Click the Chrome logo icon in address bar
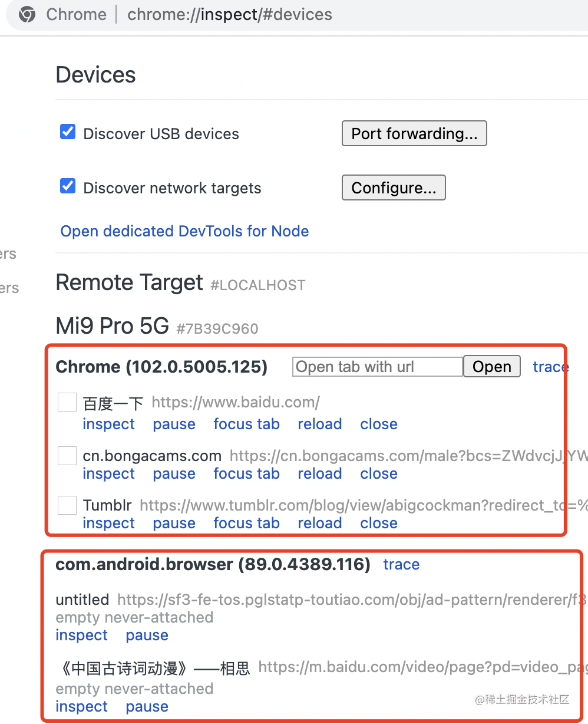The height and width of the screenshot is (724, 588). [27, 15]
